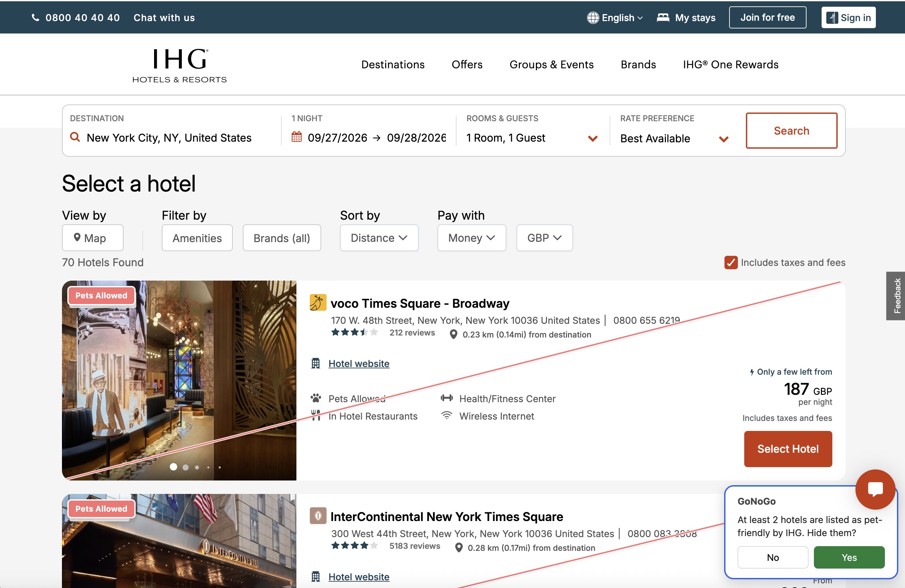Click the voco star rating
Image resolution: width=905 pixels, height=588 pixels.
pos(354,332)
